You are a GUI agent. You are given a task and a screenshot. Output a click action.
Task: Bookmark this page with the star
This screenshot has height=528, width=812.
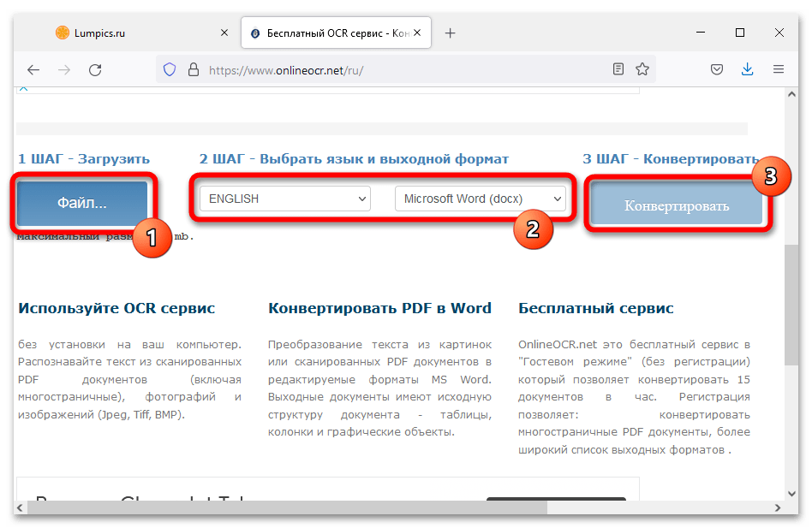642,69
